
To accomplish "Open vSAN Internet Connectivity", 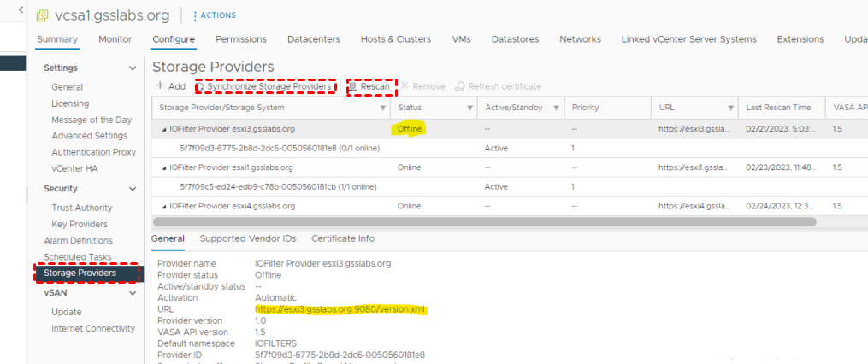I will tap(93, 328).
